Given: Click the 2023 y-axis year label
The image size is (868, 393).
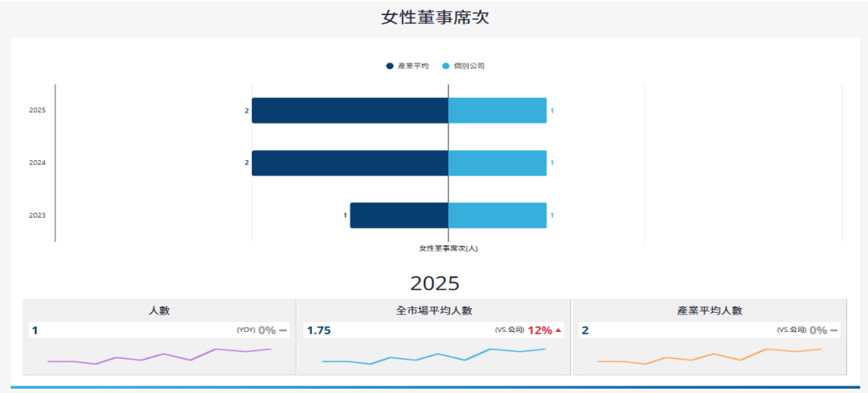Looking at the screenshot, I should (38, 214).
